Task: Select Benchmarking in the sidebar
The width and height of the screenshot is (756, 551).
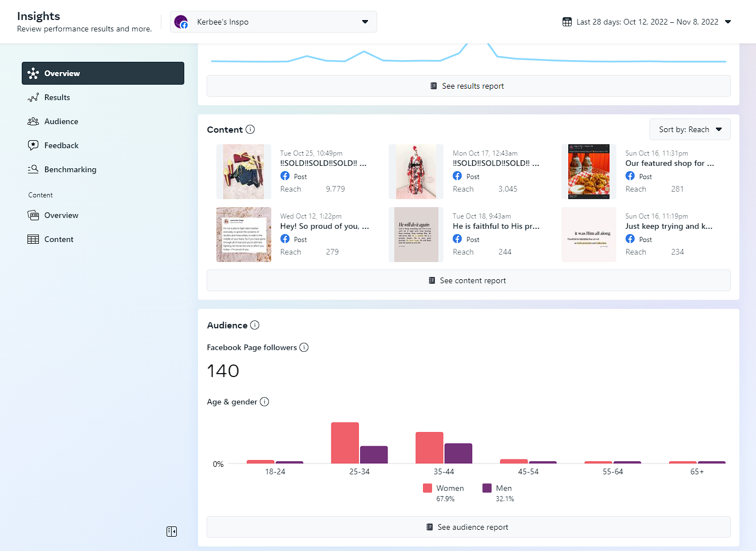Action: pyautogui.click(x=103, y=169)
